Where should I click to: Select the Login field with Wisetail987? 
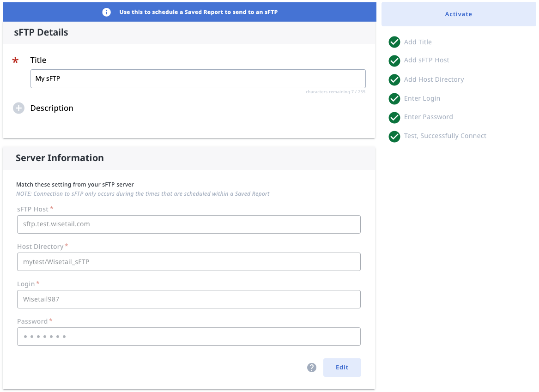[189, 299]
